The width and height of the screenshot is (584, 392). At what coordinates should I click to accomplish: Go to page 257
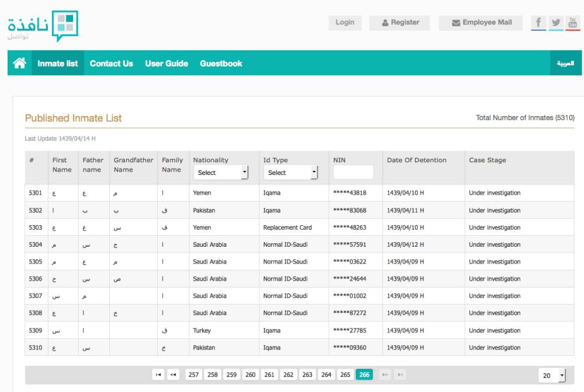tap(193, 374)
